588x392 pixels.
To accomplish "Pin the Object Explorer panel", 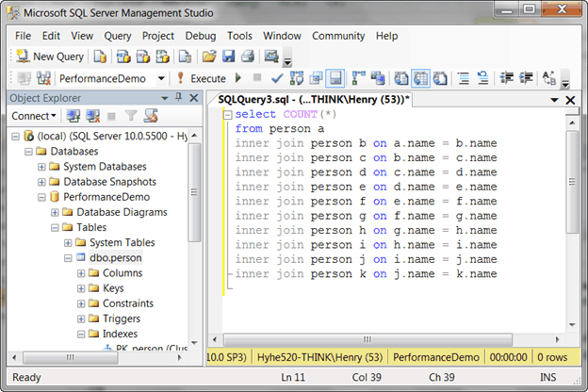I will point(179,98).
